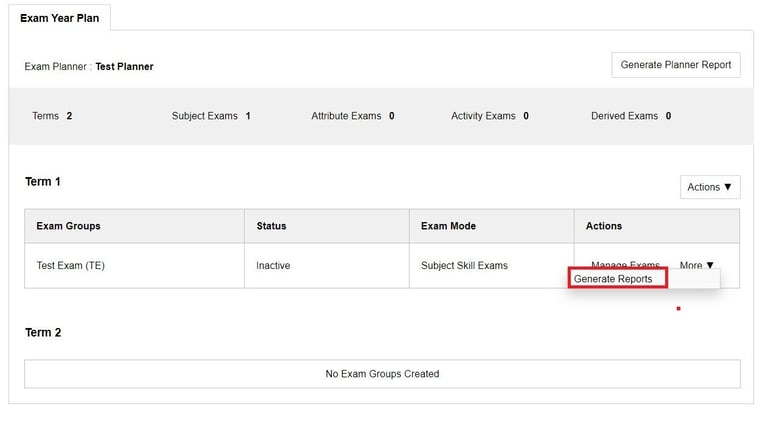Open the Term 1 Actions dropdown
The width and height of the screenshot is (768, 443).
point(710,187)
